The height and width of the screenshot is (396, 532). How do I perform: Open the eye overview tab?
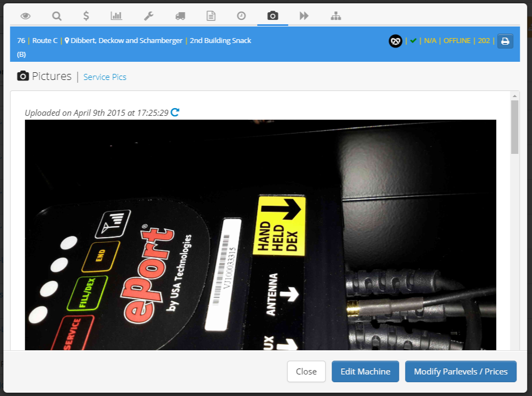[25, 16]
